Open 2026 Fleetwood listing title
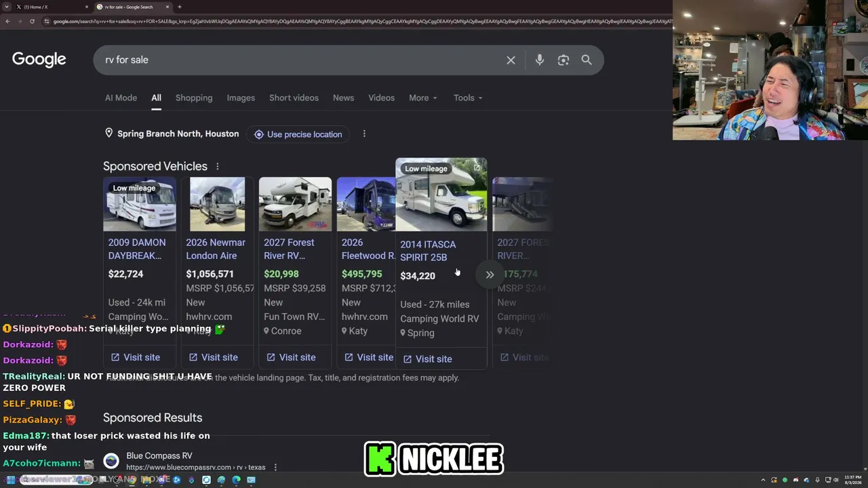 click(368, 249)
